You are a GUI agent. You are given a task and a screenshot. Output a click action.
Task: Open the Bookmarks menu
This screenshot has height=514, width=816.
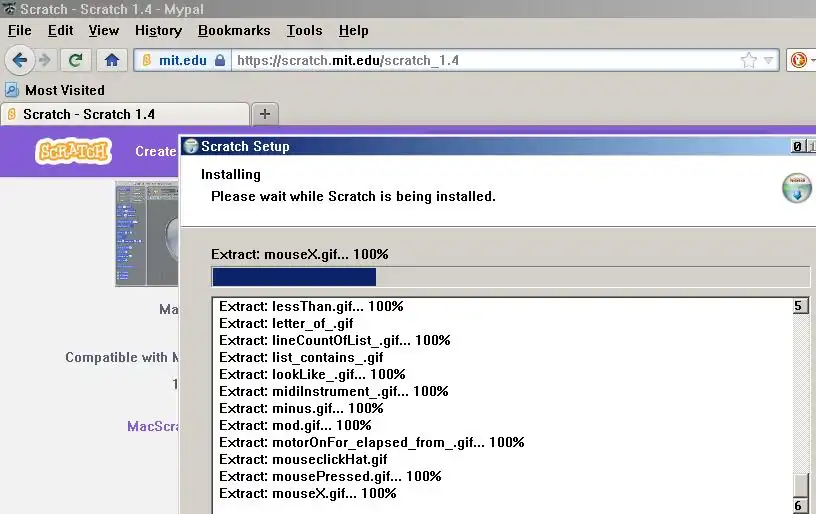coord(234,31)
